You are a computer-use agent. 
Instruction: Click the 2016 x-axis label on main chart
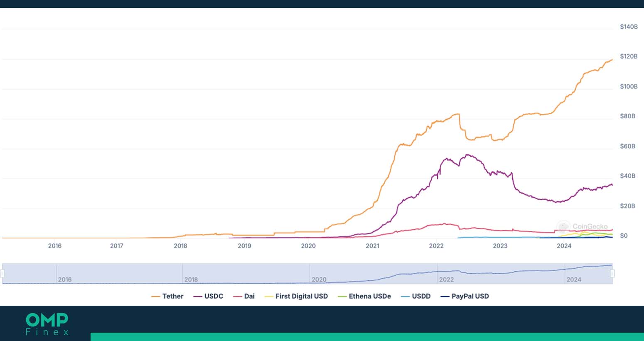tap(55, 246)
